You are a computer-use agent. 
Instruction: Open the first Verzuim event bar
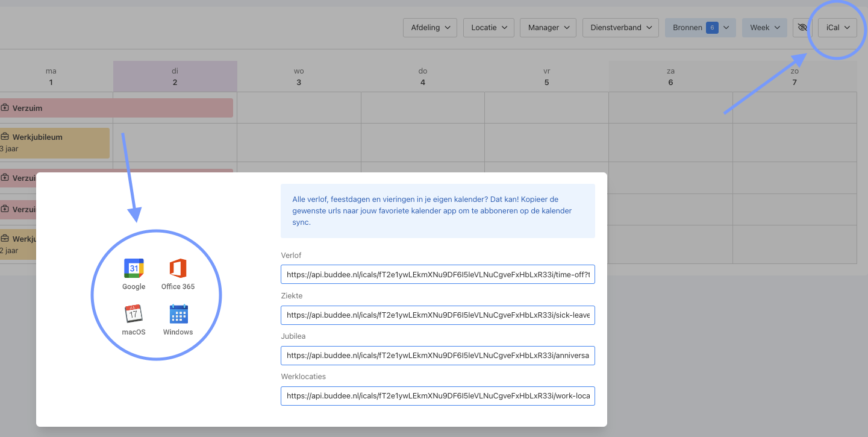click(120, 108)
